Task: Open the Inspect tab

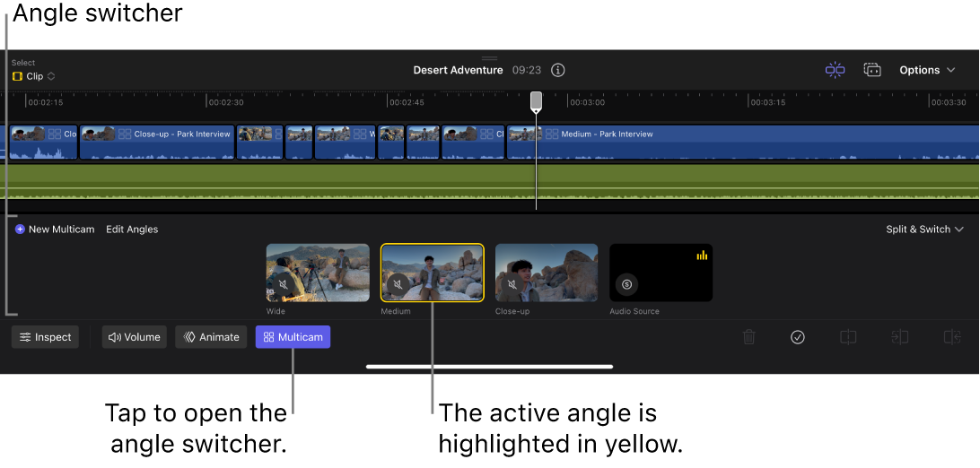Action: [46, 337]
